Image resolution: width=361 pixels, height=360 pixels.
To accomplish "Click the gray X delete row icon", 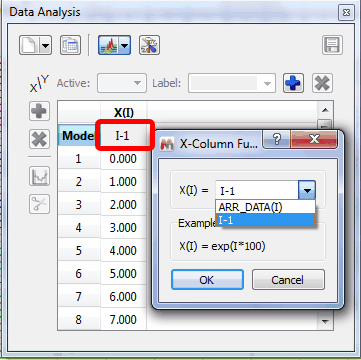I will tap(39, 139).
